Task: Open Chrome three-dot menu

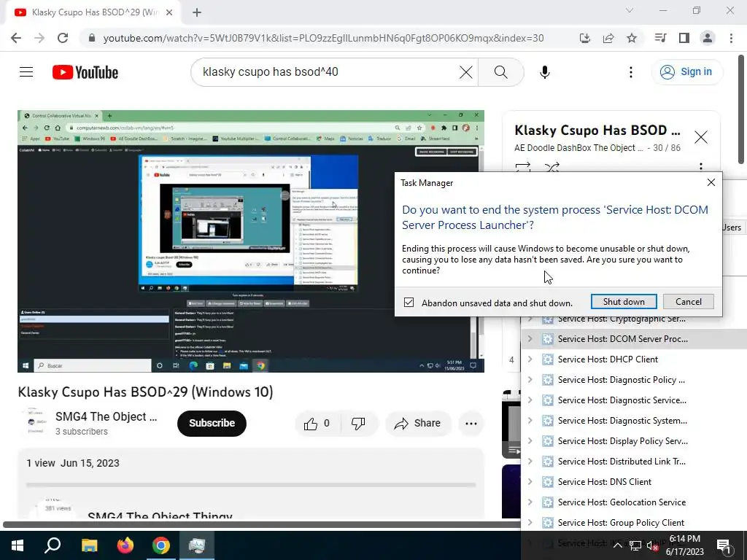Action: click(x=731, y=38)
